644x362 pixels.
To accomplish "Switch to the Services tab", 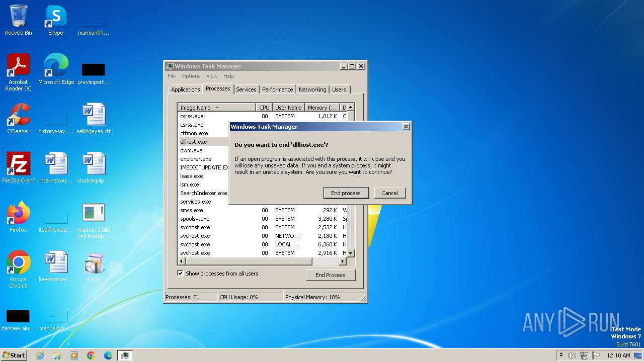I will 246,89.
